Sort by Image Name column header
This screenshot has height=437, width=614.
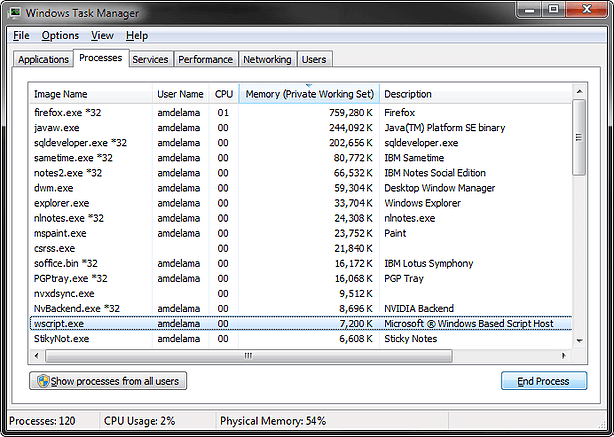(x=90, y=94)
